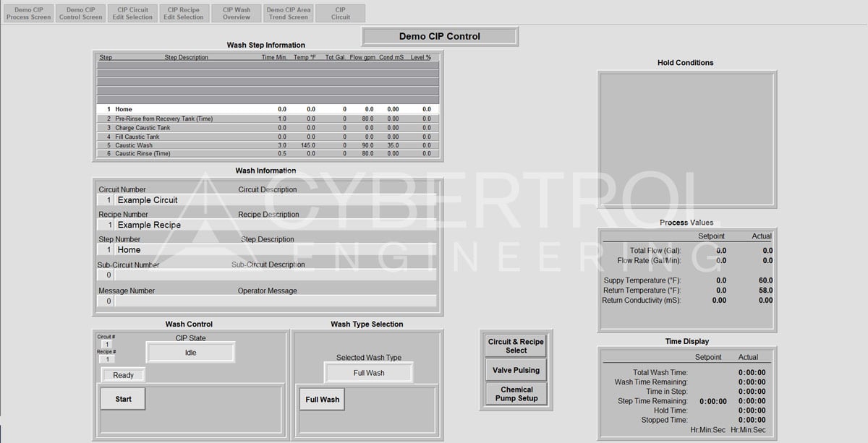Edit the Message Number field
Image resolution: width=868 pixels, height=443 pixels.
click(107, 301)
